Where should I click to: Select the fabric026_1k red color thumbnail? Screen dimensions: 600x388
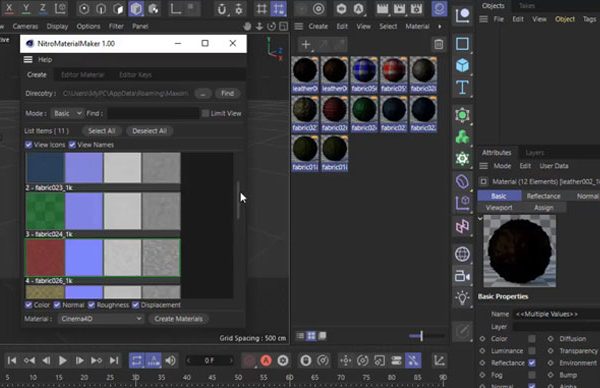coord(45,258)
